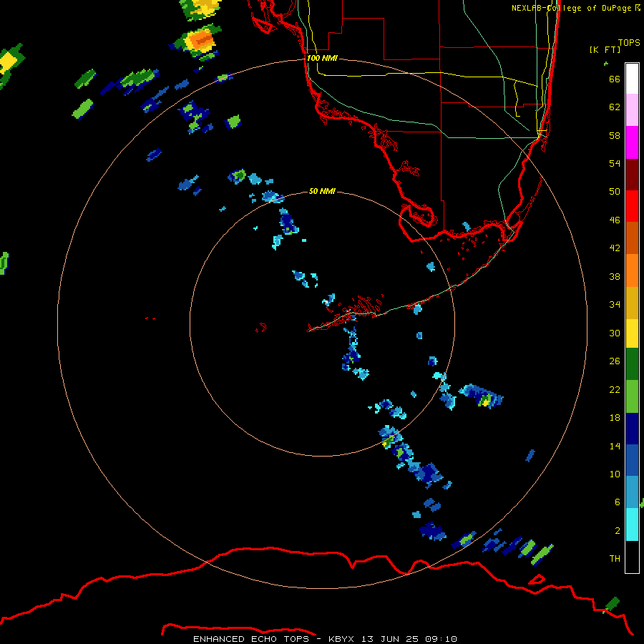Click the bright orange legend swatch
This screenshot has width=644, height=644.
pos(632,270)
